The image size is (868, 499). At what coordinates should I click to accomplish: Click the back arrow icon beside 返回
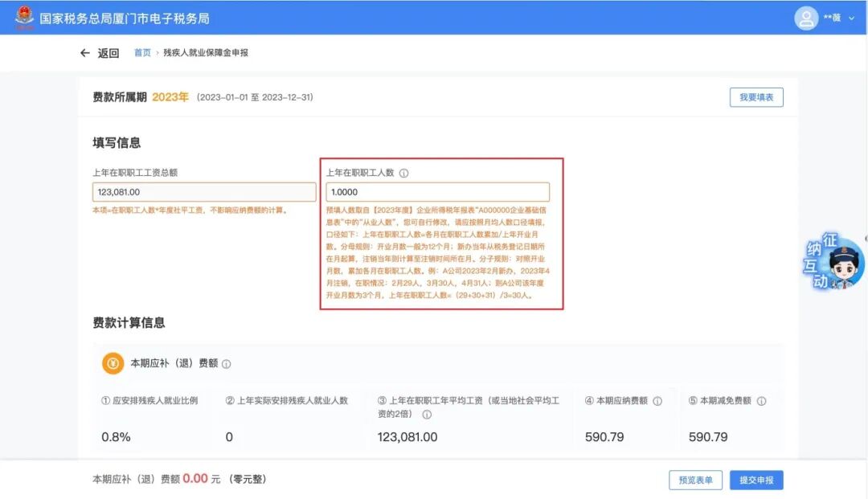(84, 53)
